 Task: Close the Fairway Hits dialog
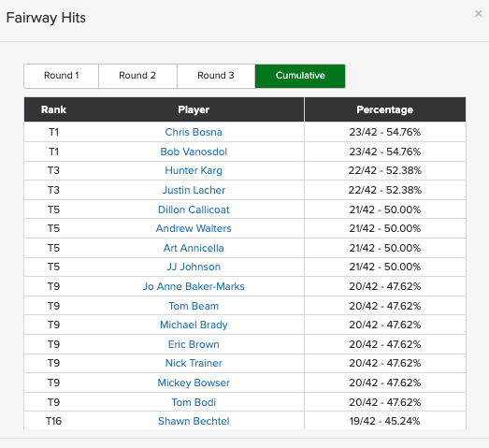click(x=478, y=14)
